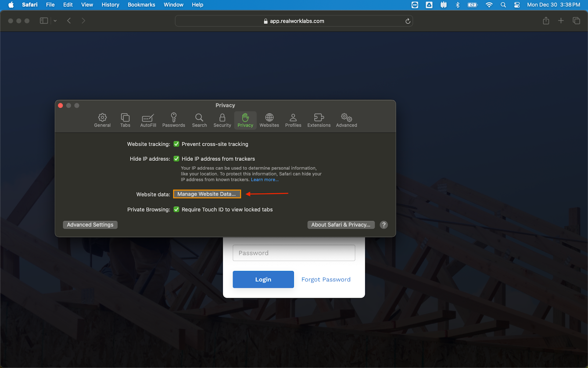Open the View menu
The height and width of the screenshot is (368, 588).
point(87,5)
